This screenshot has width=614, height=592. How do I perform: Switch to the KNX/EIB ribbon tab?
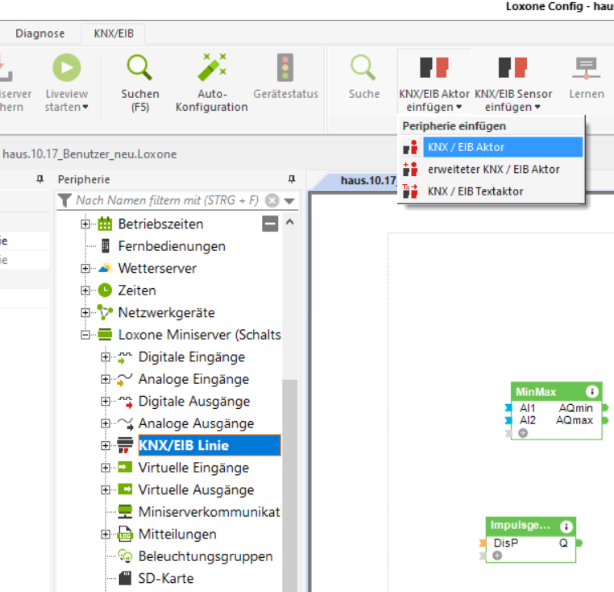pyautogui.click(x=114, y=33)
